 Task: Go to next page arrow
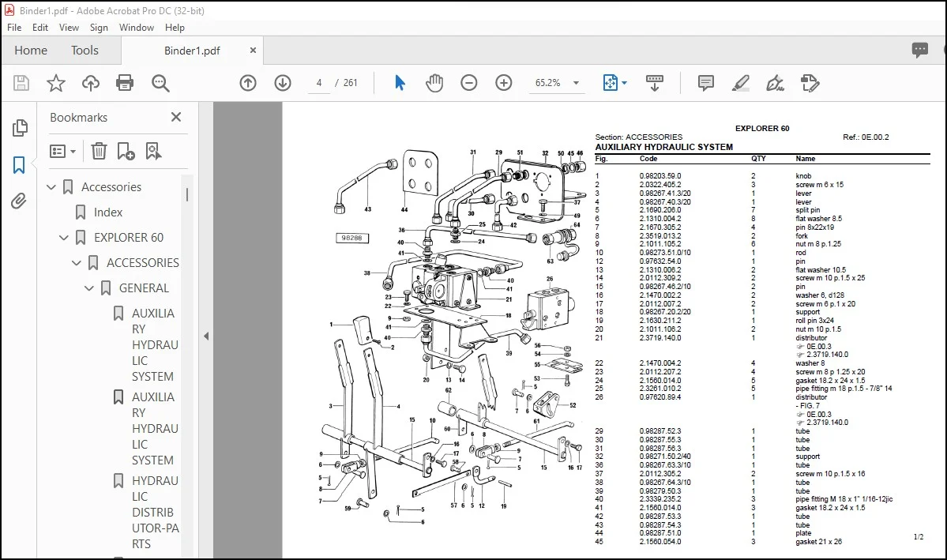tap(283, 83)
